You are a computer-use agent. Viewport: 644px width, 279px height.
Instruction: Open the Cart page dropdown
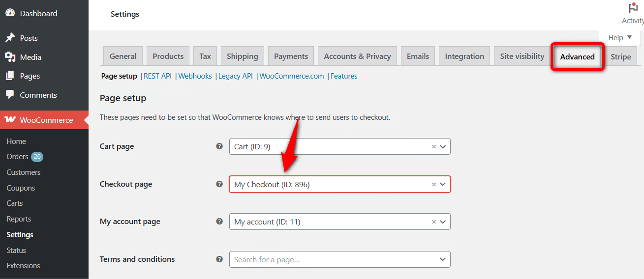[443, 146]
